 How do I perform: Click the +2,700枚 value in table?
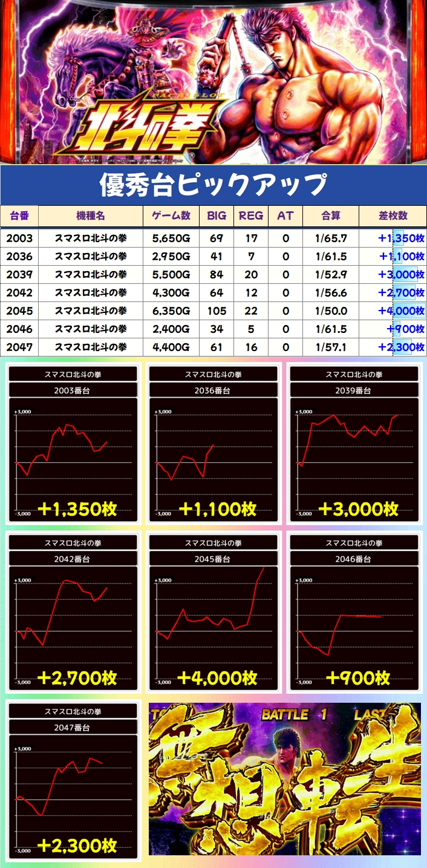click(x=400, y=293)
